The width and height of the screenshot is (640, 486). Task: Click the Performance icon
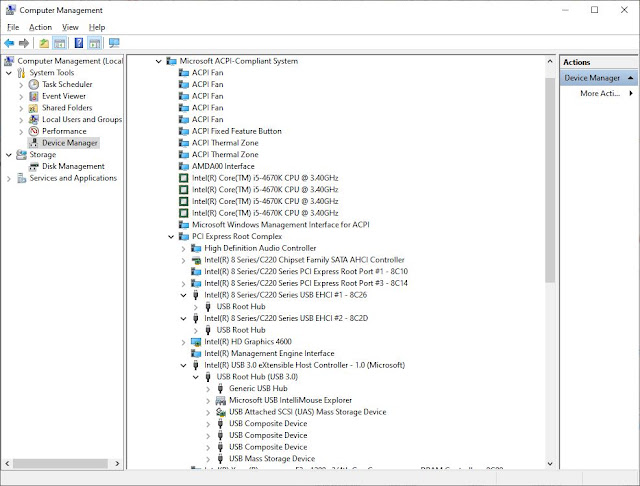coord(33,131)
